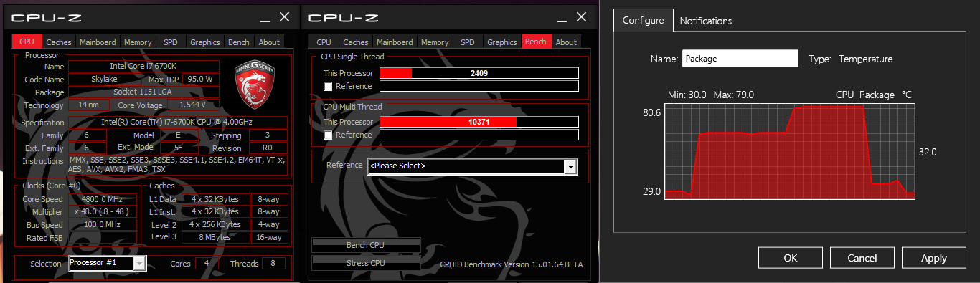Switch to Configure tab

point(644,21)
